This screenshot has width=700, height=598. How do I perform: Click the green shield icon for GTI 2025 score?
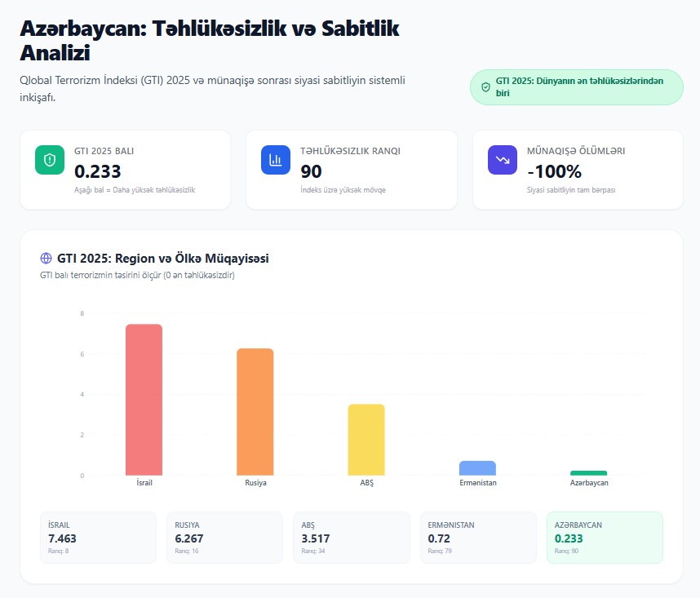(50, 160)
